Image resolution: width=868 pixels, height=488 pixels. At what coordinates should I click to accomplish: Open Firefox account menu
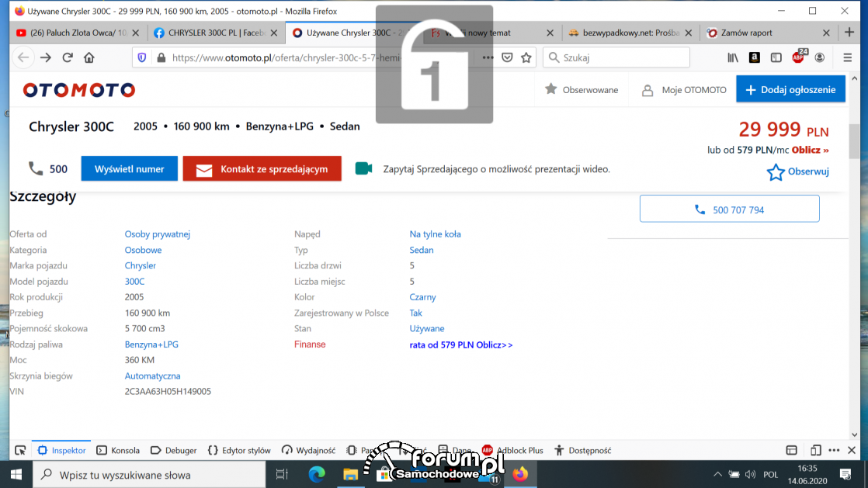(x=820, y=57)
